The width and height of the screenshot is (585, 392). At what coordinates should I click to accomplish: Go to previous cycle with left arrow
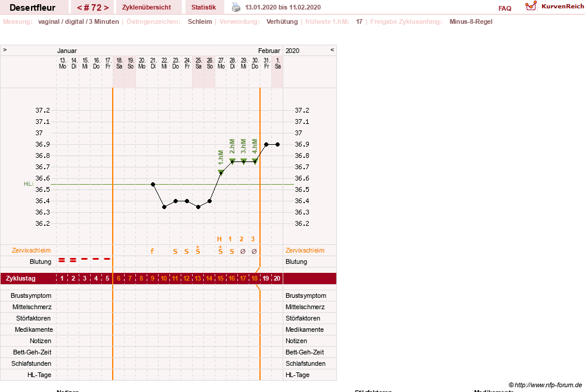coord(79,8)
